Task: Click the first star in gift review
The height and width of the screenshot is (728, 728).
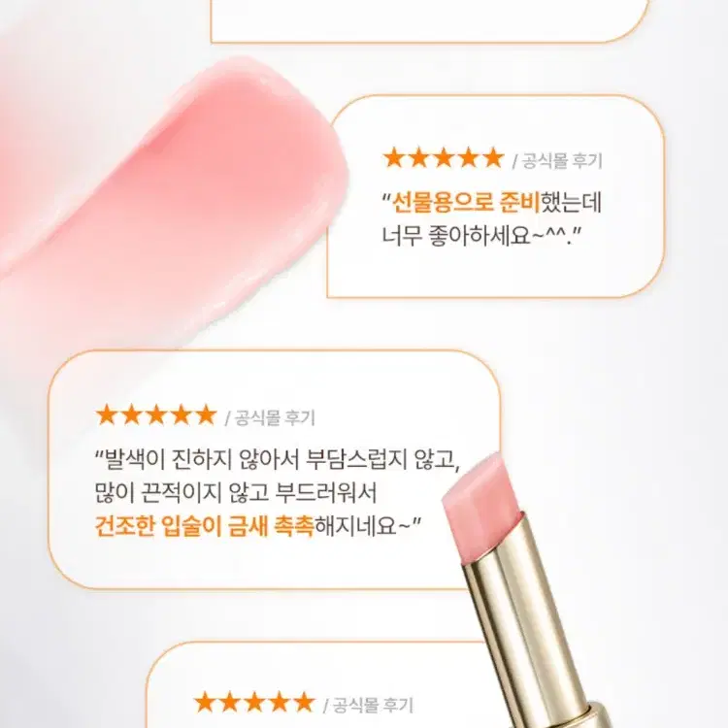Action: coord(395,158)
